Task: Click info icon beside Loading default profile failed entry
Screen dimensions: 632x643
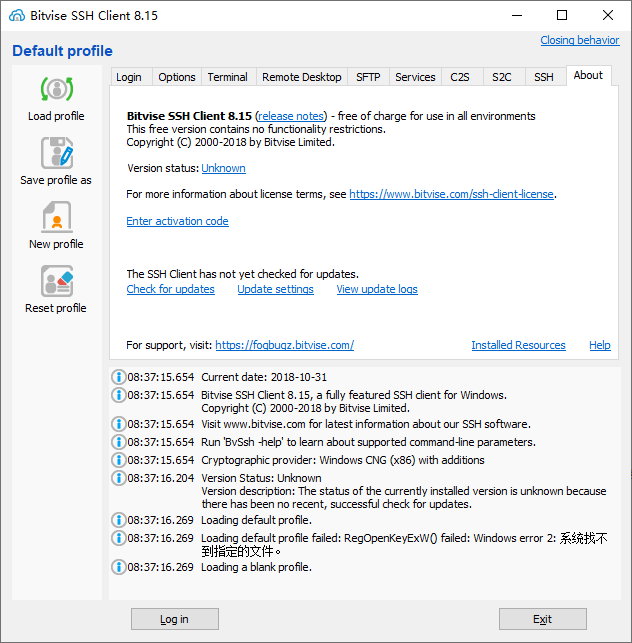Action: pyautogui.click(x=119, y=538)
